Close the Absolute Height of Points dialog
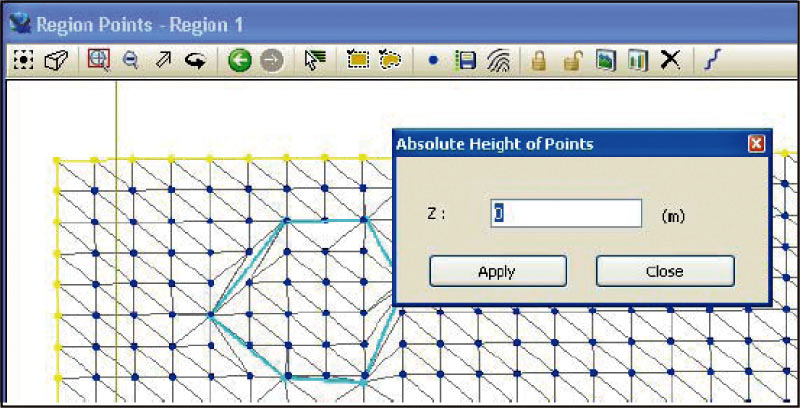This screenshot has width=800, height=409. (756, 144)
